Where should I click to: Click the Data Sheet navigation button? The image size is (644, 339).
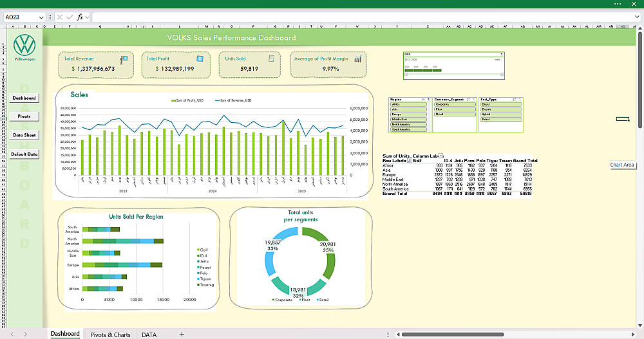pos(24,135)
